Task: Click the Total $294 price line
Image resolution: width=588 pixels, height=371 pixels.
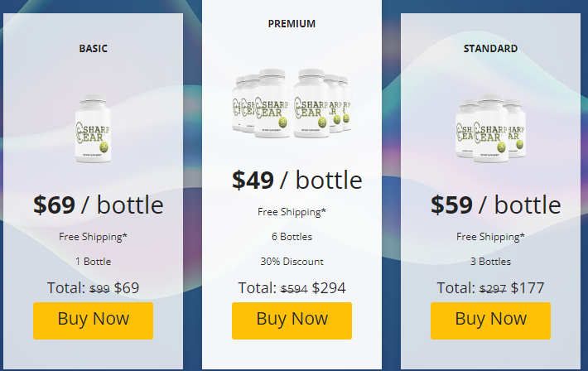Action: tap(292, 288)
